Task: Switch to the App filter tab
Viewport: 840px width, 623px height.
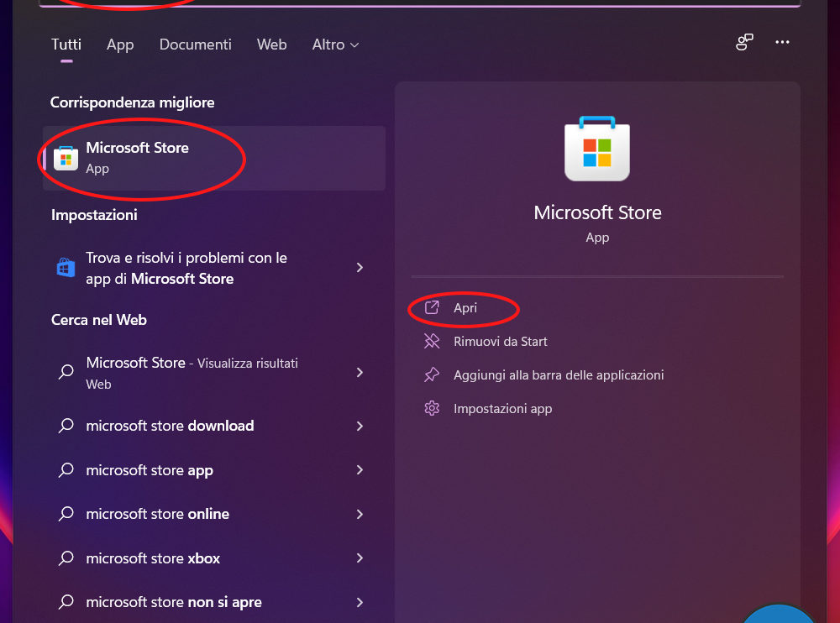Action: click(x=120, y=44)
